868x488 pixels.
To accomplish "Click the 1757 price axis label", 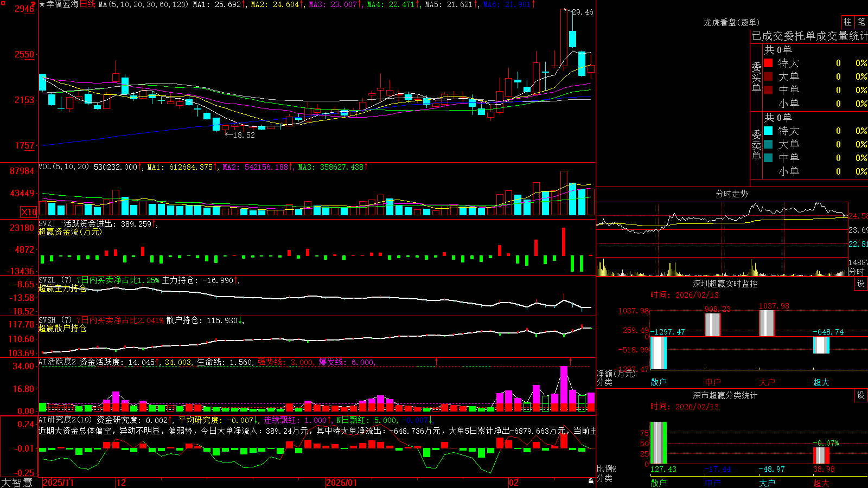I will (24, 145).
